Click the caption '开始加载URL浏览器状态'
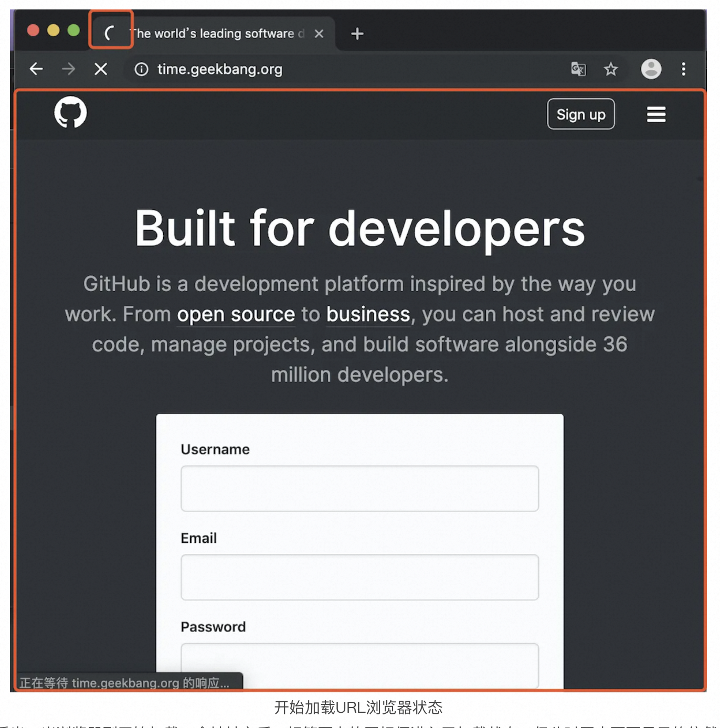This screenshot has height=728, width=720. [358, 708]
